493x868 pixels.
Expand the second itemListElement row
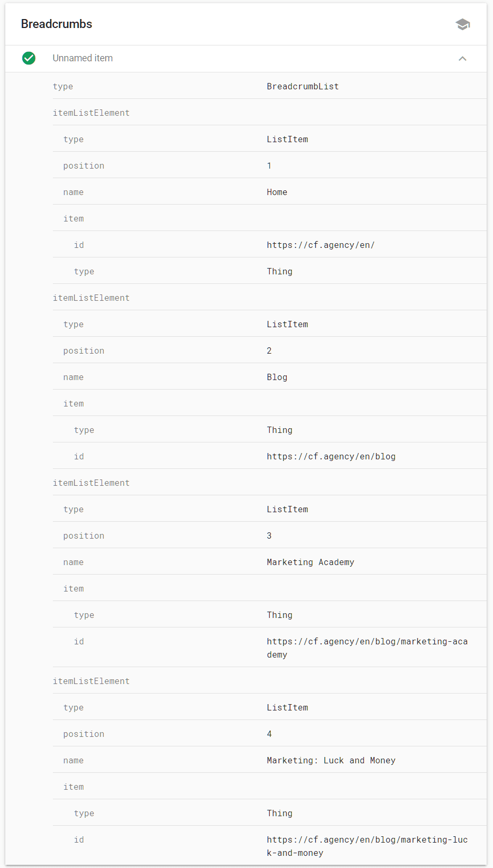(x=91, y=297)
